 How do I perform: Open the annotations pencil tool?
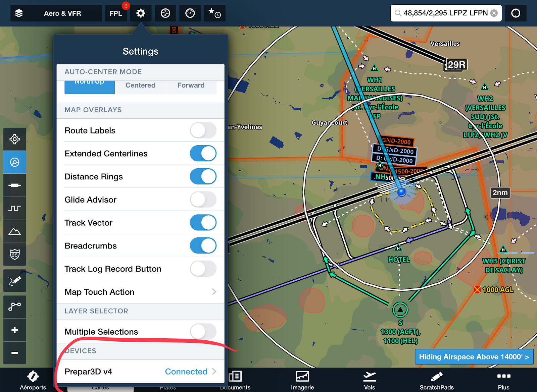click(x=15, y=280)
